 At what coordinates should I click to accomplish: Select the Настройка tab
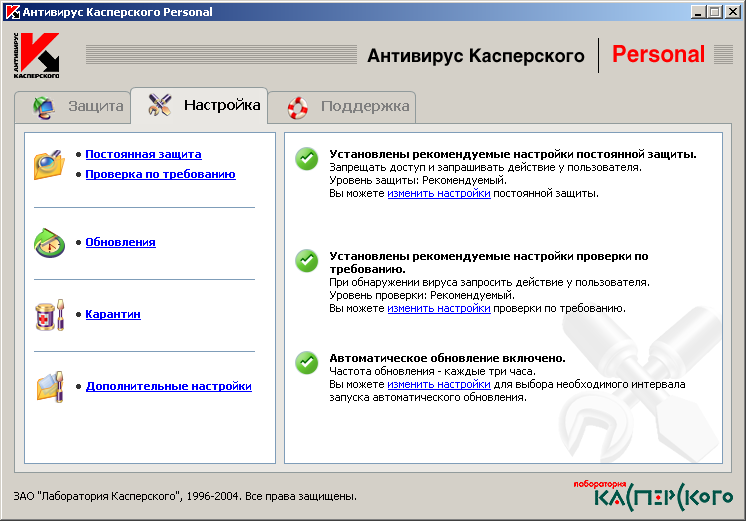click(x=199, y=105)
